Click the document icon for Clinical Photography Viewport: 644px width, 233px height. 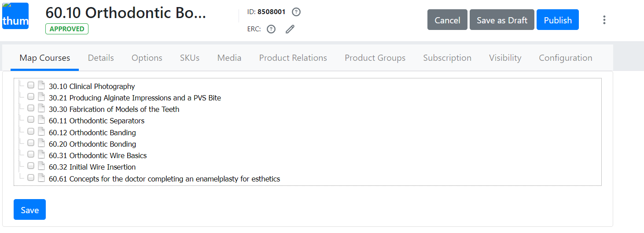coord(41,85)
